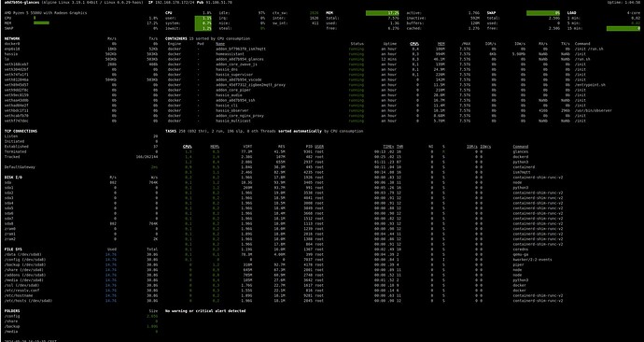Image resolution: width=644 pixels, height=342 pixels.
Task: Click the dockerd process row in tasks
Action: (356, 157)
